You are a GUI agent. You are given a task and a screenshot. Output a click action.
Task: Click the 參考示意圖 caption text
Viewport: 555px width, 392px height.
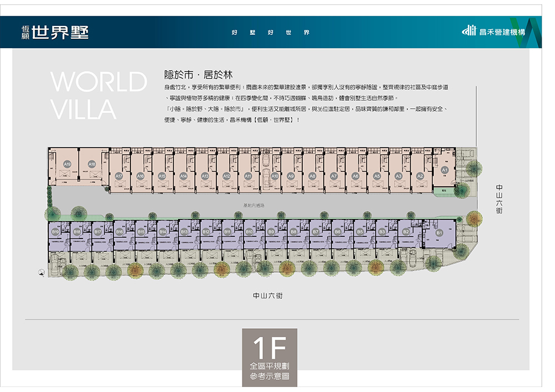click(269, 376)
